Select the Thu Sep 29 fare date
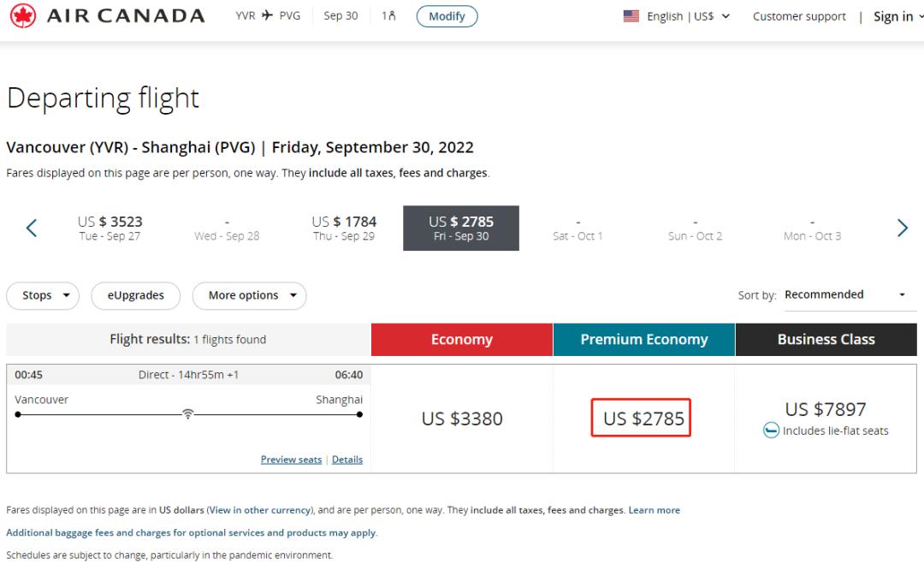Image resolution: width=924 pixels, height=564 pixels. click(x=344, y=228)
